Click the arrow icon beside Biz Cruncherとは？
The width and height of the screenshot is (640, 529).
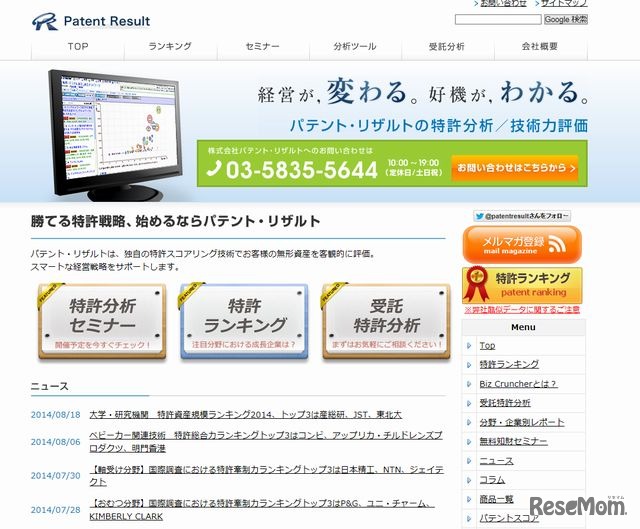coord(469,384)
